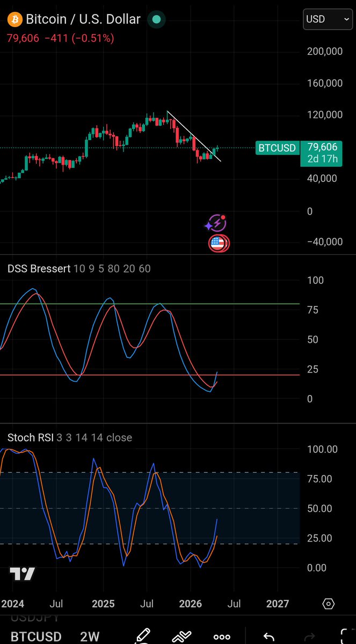356x644 pixels.
Task: Open the three-dots more menu
Action: 222,637
